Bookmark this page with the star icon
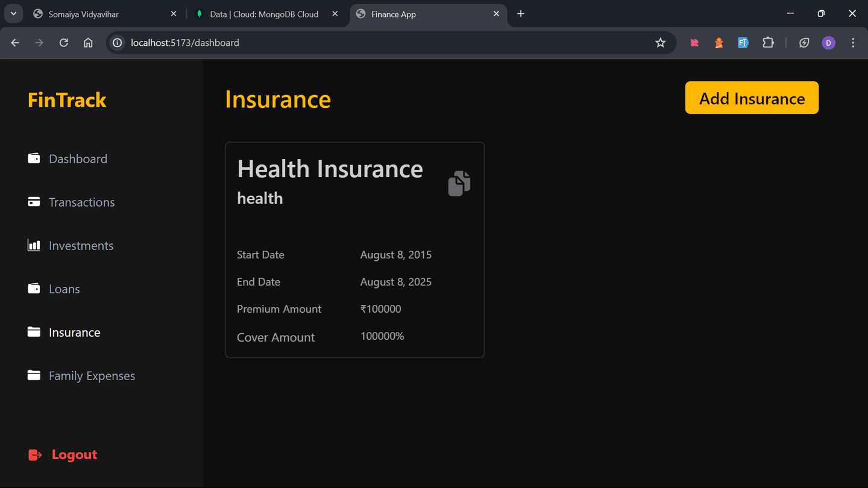 661,43
